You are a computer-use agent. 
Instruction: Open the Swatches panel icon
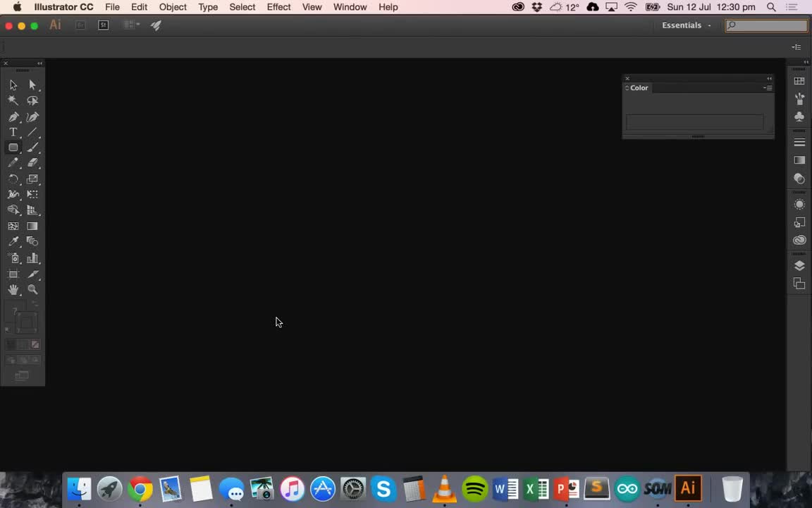click(x=799, y=81)
